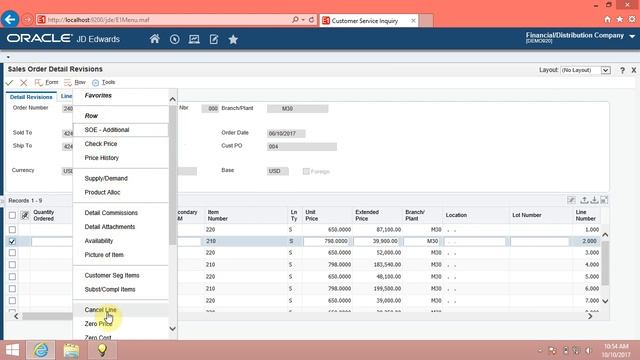Expand the Financial/Distribution Company dropdown
The height and width of the screenshot is (360, 640).
click(x=632, y=36)
